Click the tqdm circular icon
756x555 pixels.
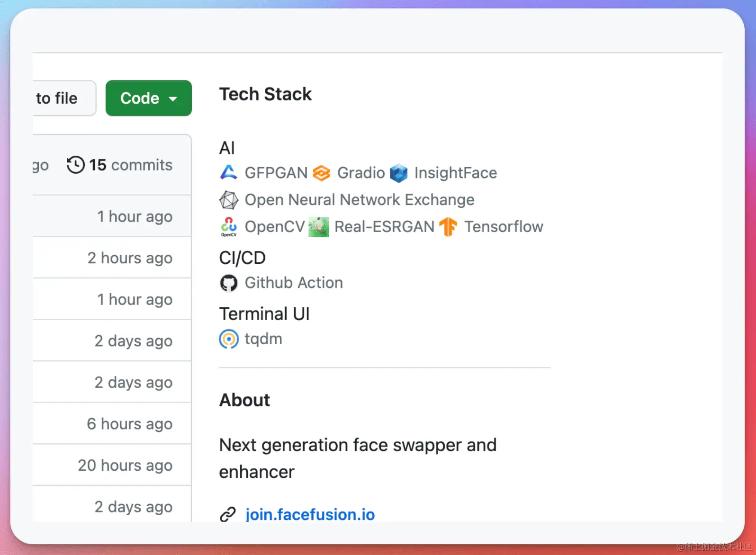[x=229, y=339]
